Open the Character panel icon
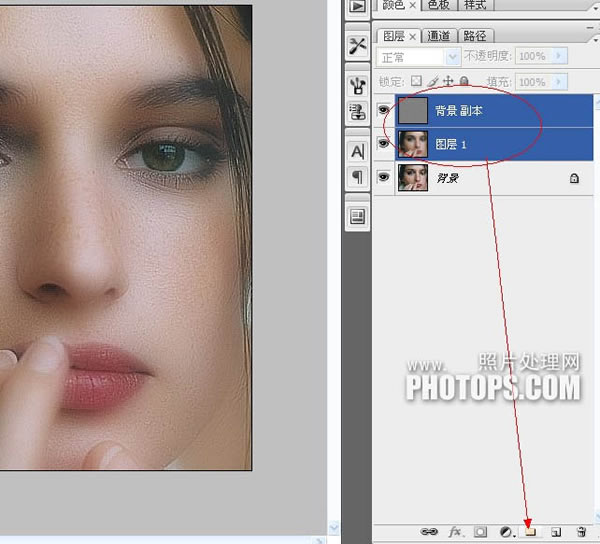The height and width of the screenshot is (544, 600). (357, 152)
